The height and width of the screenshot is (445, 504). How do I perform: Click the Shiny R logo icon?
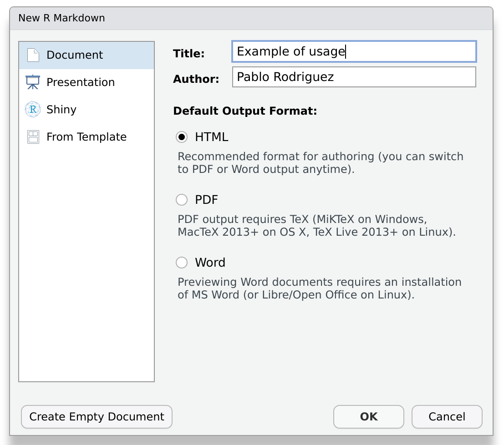[33, 110]
